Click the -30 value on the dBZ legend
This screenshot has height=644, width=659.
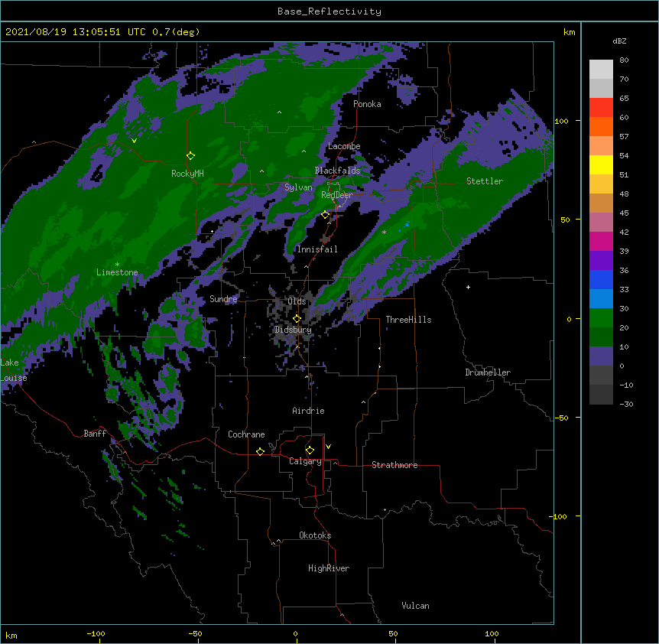coord(626,404)
